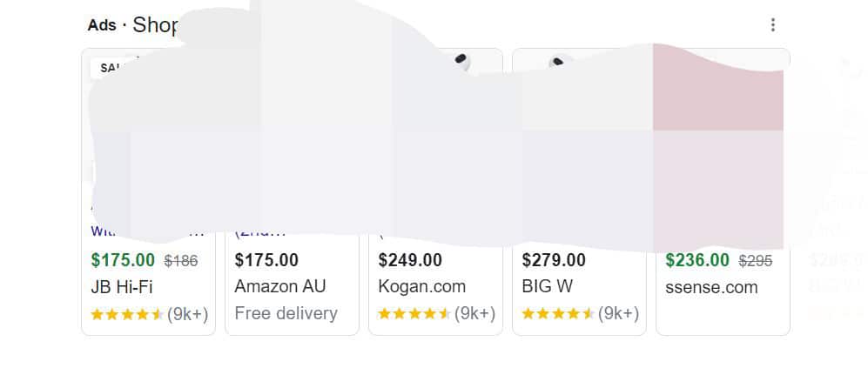Click the $249.00 Kogan price

(x=410, y=260)
